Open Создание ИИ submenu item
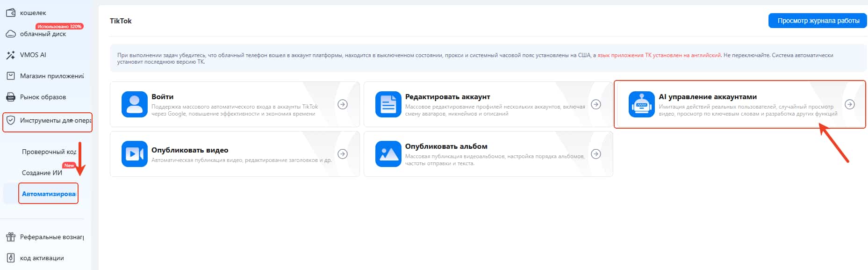The width and height of the screenshot is (868, 270). point(42,173)
